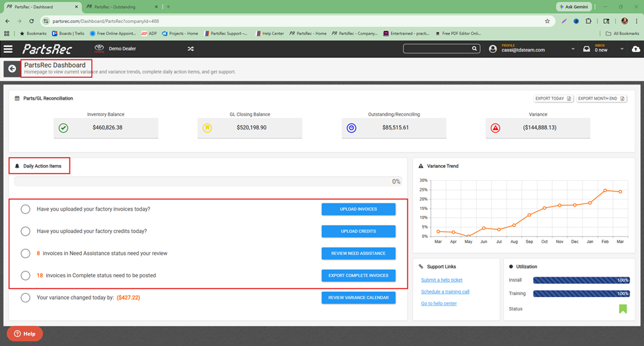
Task: Open Chrome extensions puzzle icon
Action: point(589,21)
